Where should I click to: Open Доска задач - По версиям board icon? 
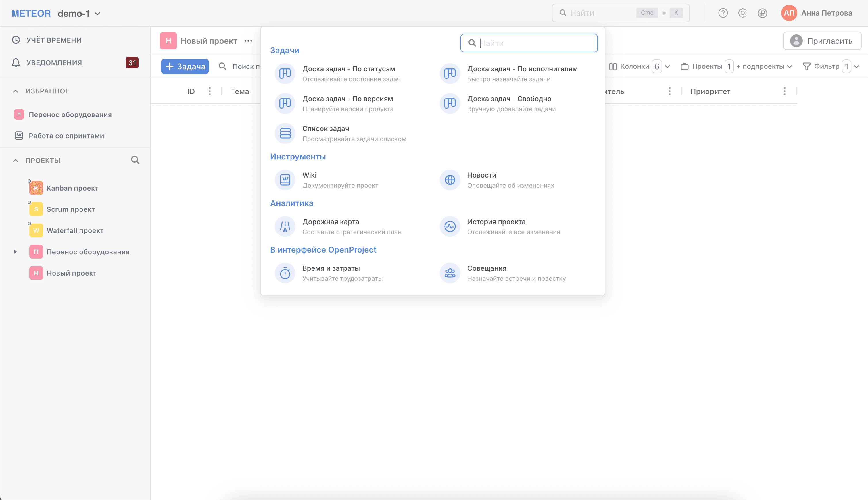click(x=285, y=103)
